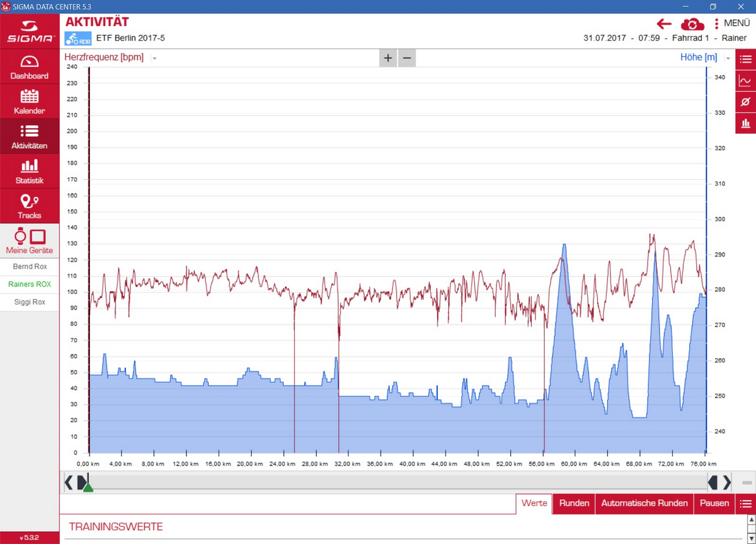This screenshot has width=756, height=544.
Task: Open the Dashboard from the sidebar
Action: pyautogui.click(x=30, y=66)
